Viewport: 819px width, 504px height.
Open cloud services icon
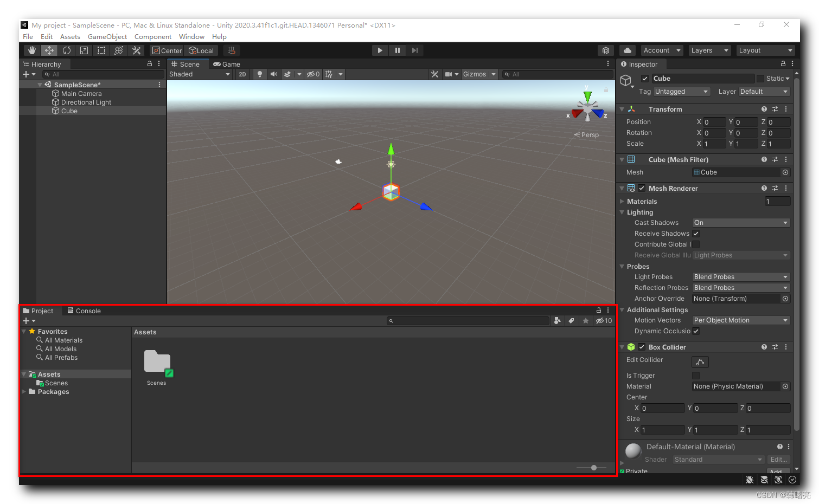[x=628, y=50]
